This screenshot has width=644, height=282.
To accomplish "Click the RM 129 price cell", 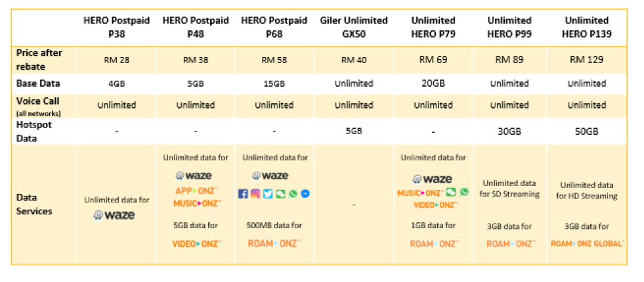I will 586,60.
